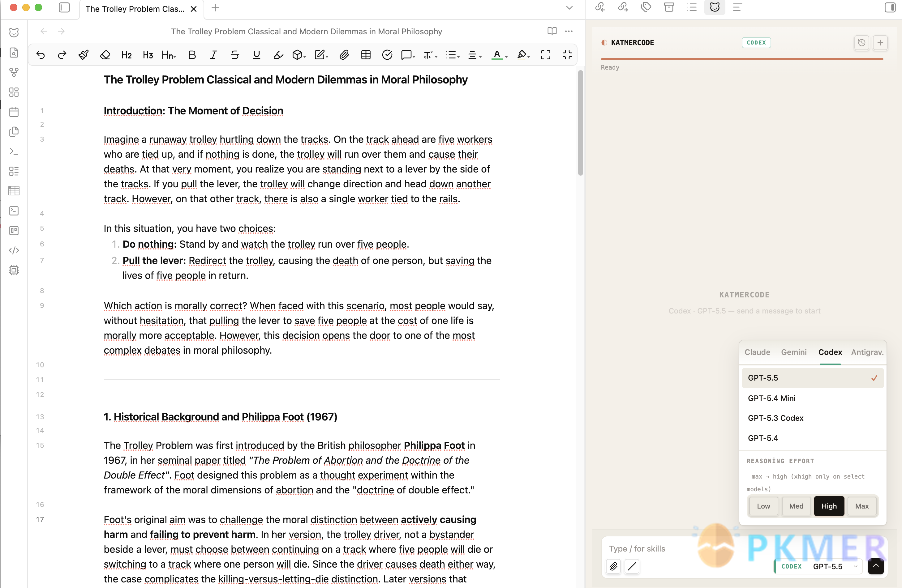Apply strikethrough from the formatting toolbar

[235, 55]
